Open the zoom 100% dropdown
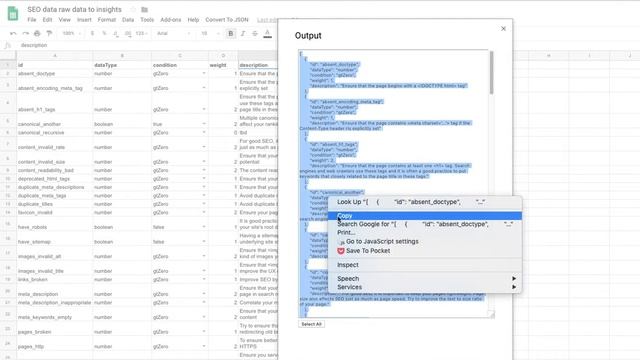Image resolution: width=640 pixels, height=360 pixels. 71,33
